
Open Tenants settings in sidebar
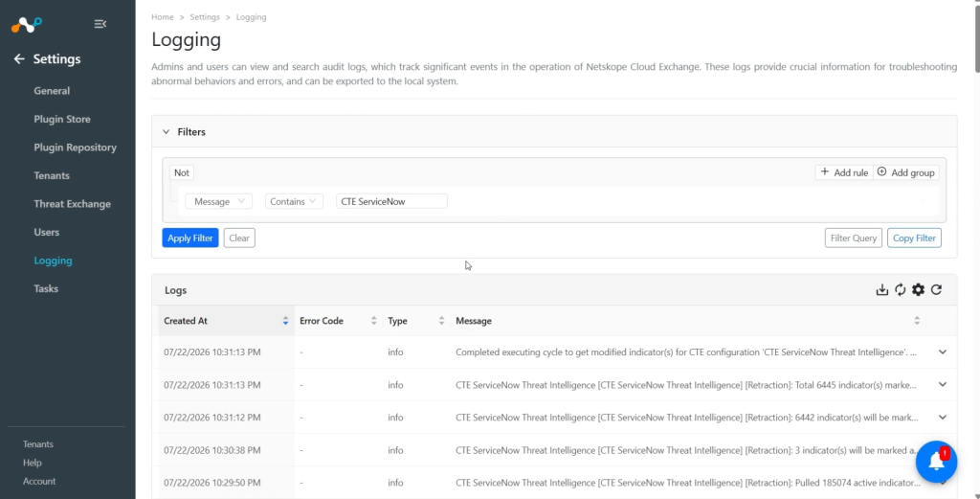pos(52,175)
